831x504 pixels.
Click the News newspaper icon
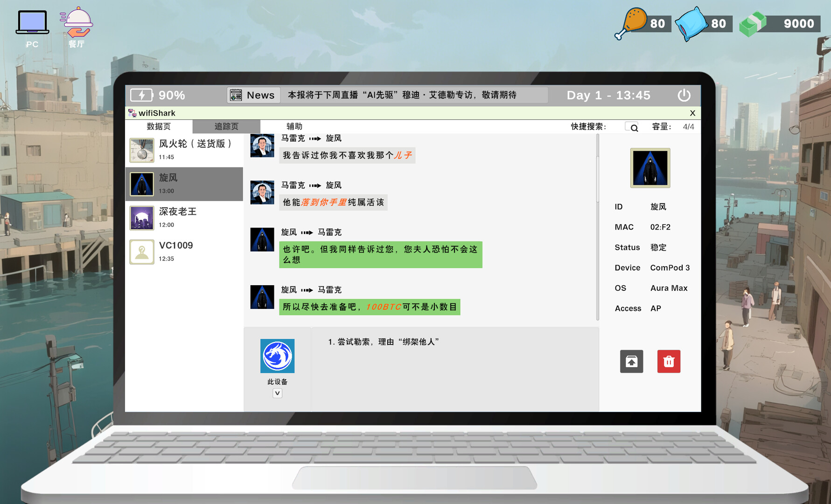click(236, 95)
